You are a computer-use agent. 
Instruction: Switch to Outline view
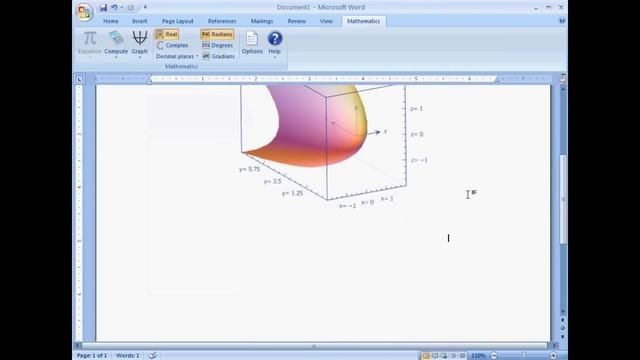pos(453,356)
